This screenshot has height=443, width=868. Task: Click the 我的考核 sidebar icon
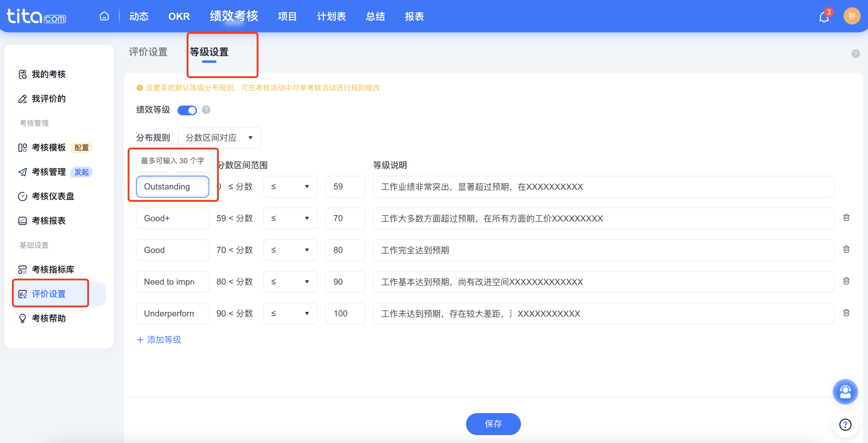[x=23, y=74]
